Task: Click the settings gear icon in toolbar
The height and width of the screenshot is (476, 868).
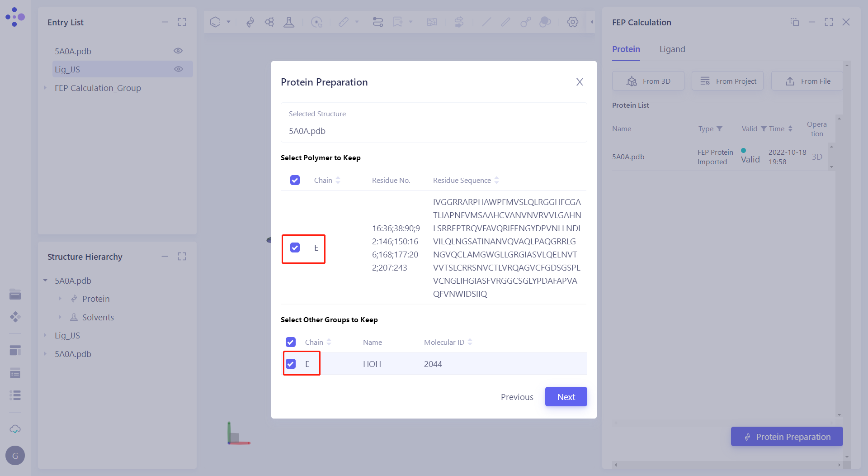Action: [572, 22]
